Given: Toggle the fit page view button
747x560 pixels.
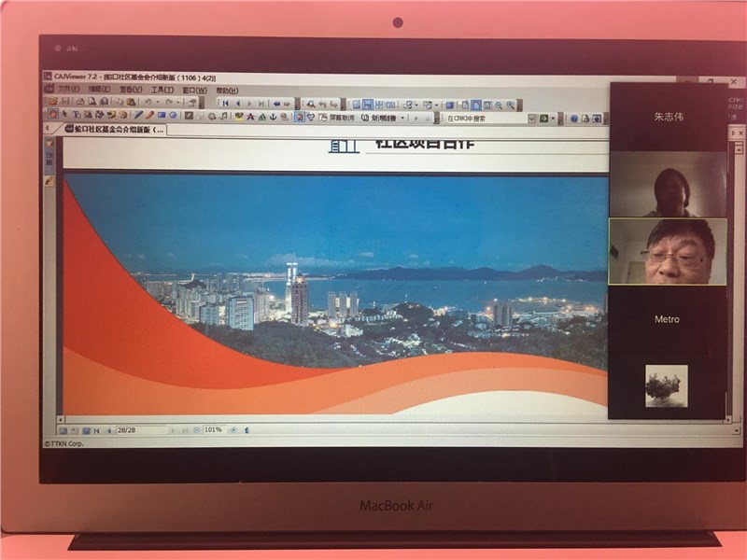Looking at the screenshot, I should coord(475,105).
